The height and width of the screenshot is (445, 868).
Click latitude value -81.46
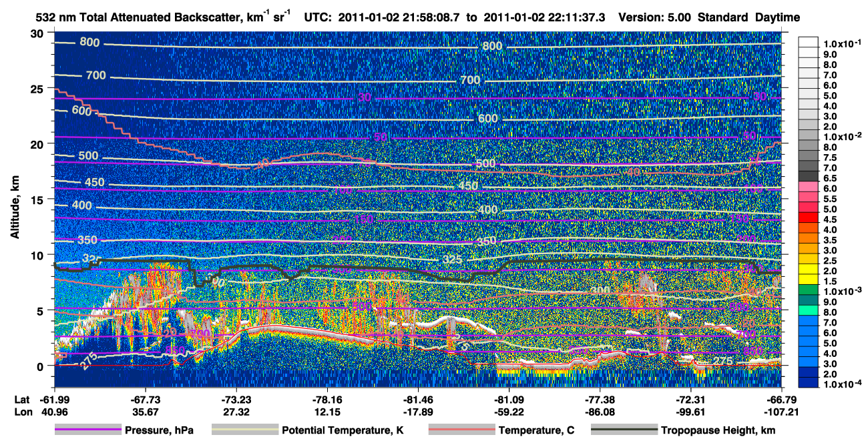pyautogui.click(x=418, y=400)
